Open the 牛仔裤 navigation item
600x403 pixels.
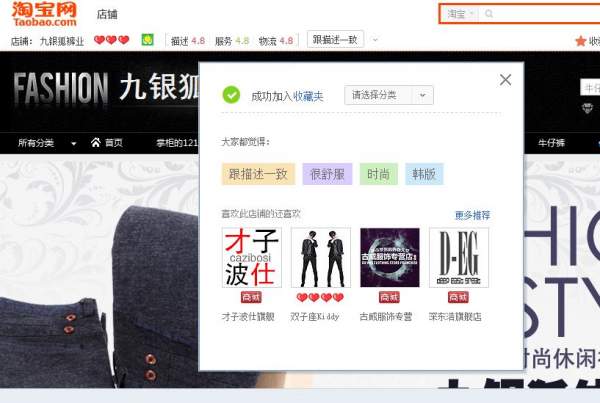coord(551,143)
